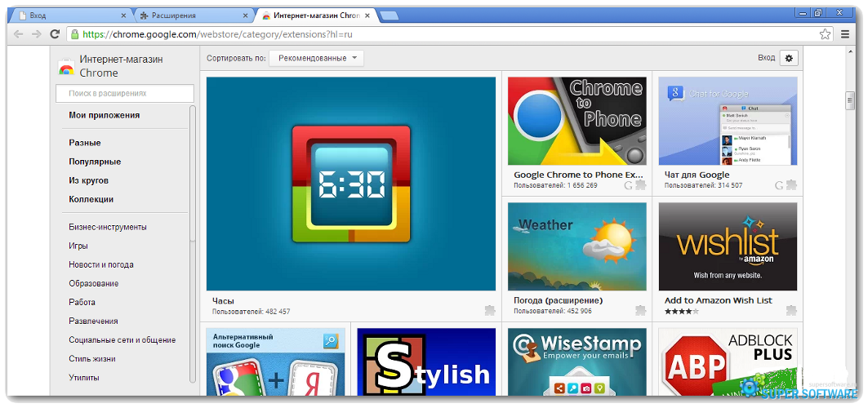Click the green padlock site security icon
Image resolution: width=868 pixels, height=408 pixels.
point(75,34)
